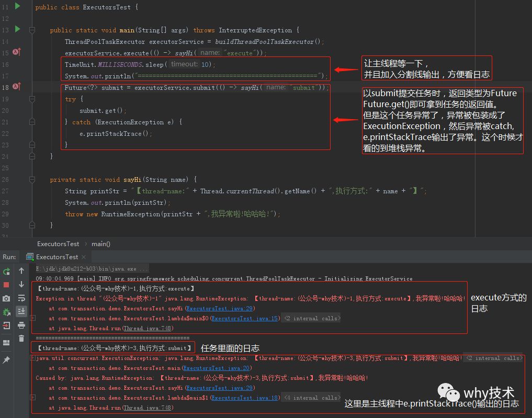
Task: Collapse the sayHi method fold marker at line 26
Action: (x=32, y=180)
